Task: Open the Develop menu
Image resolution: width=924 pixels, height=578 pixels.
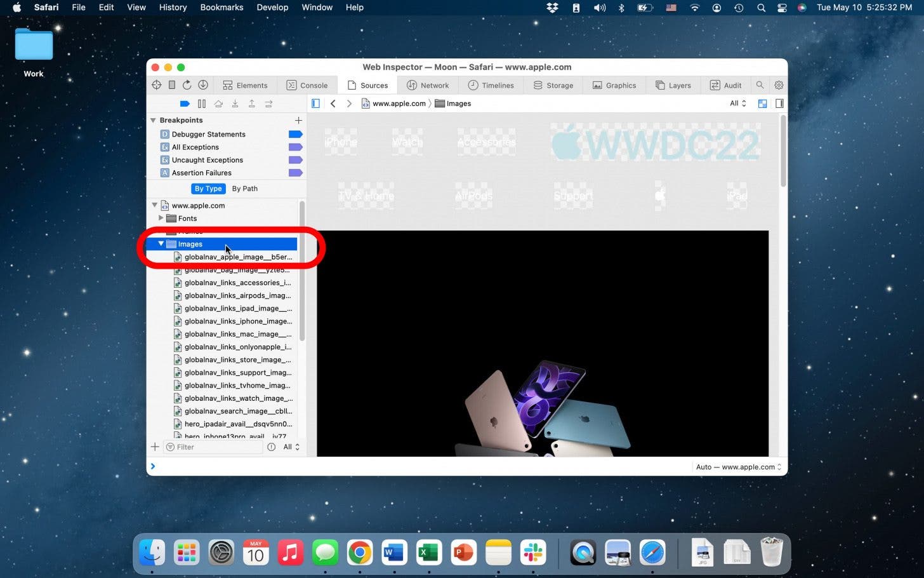Action: click(272, 8)
